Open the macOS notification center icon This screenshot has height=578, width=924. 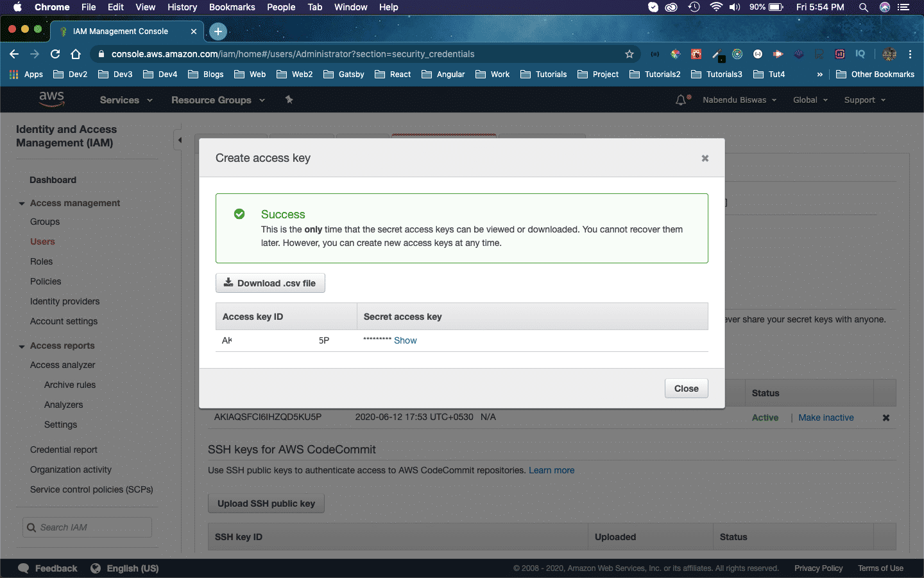point(904,7)
